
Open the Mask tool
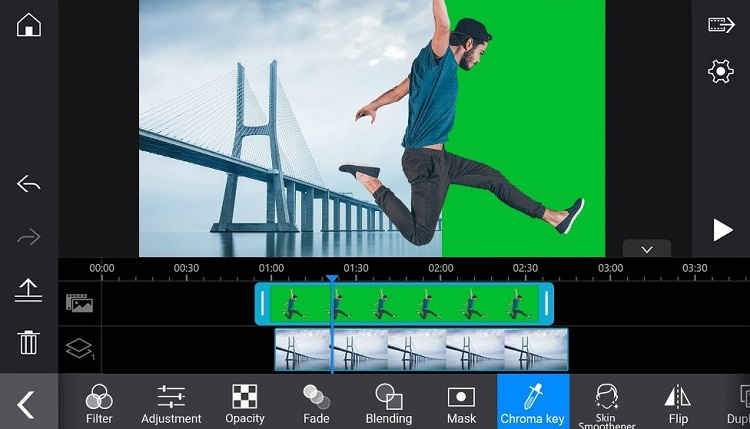click(461, 402)
